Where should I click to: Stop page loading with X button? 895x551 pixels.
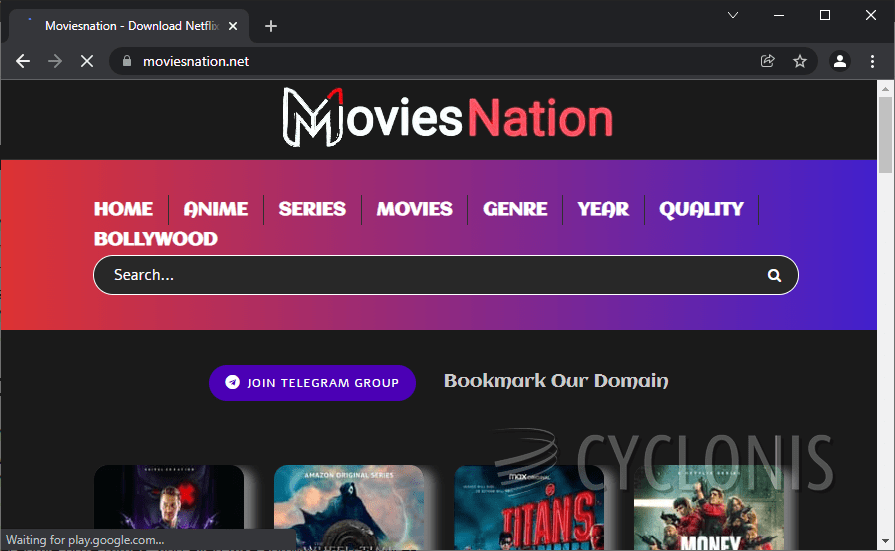86,61
